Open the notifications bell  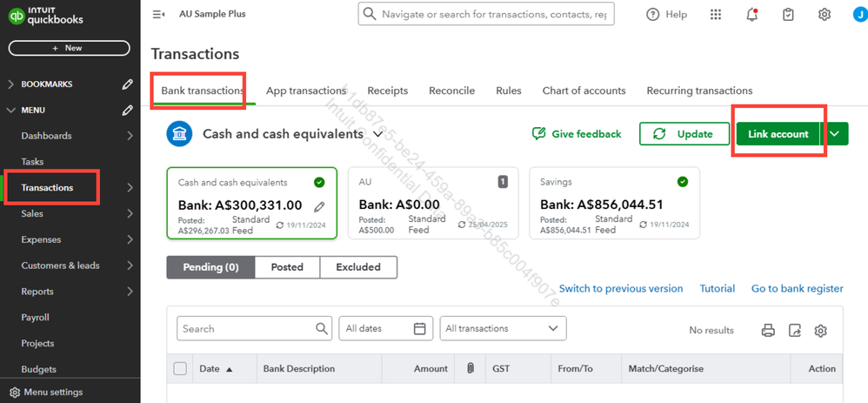pos(752,14)
